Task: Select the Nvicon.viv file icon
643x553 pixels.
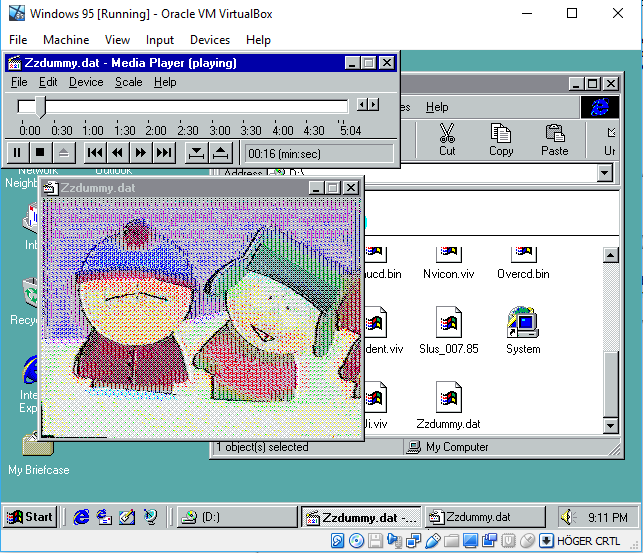Action: point(449,254)
